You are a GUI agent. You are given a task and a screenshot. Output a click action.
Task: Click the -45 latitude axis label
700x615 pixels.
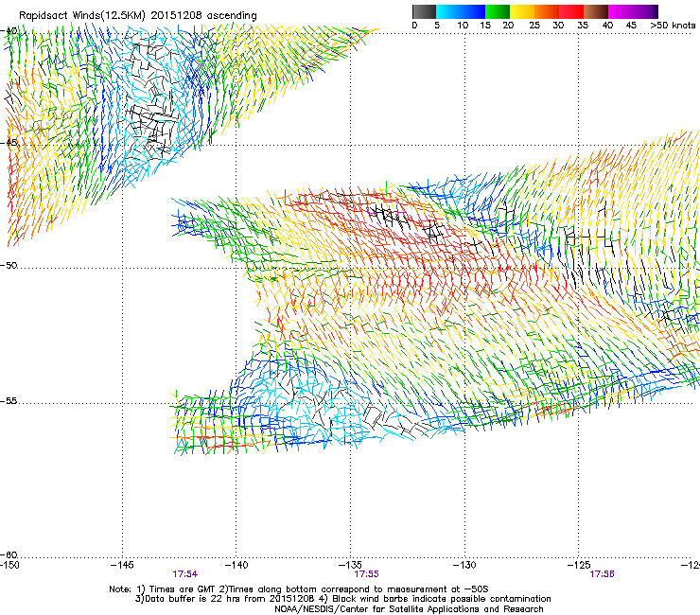coord(9,143)
